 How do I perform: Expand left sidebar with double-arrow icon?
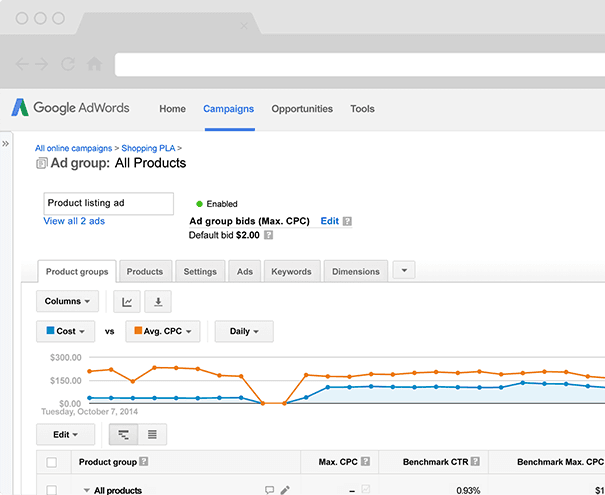tap(6, 144)
